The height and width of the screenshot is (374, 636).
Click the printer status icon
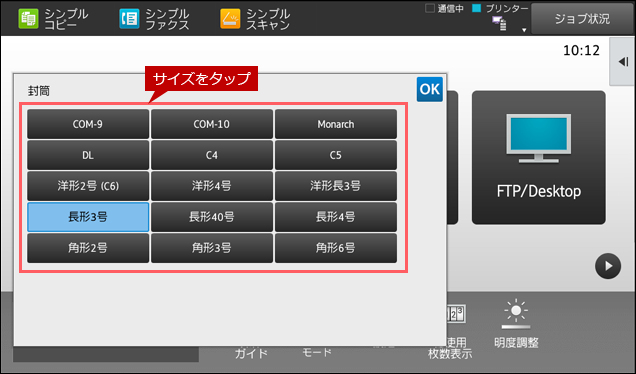(x=500, y=24)
